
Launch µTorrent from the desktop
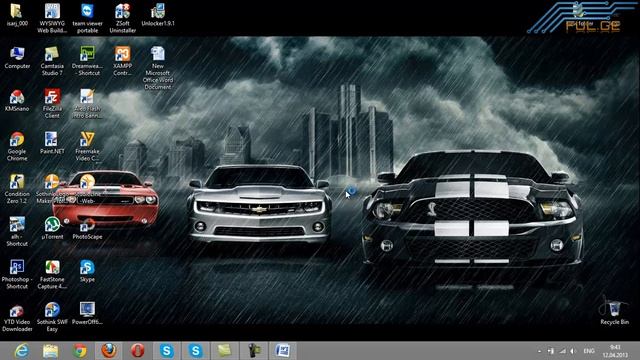click(x=52, y=228)
